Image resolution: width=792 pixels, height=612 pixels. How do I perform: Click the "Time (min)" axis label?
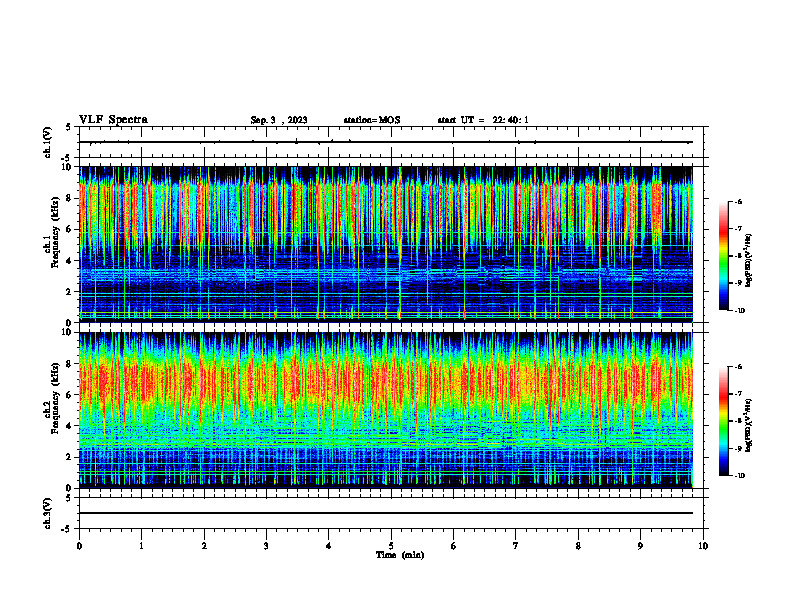point(400,555)
